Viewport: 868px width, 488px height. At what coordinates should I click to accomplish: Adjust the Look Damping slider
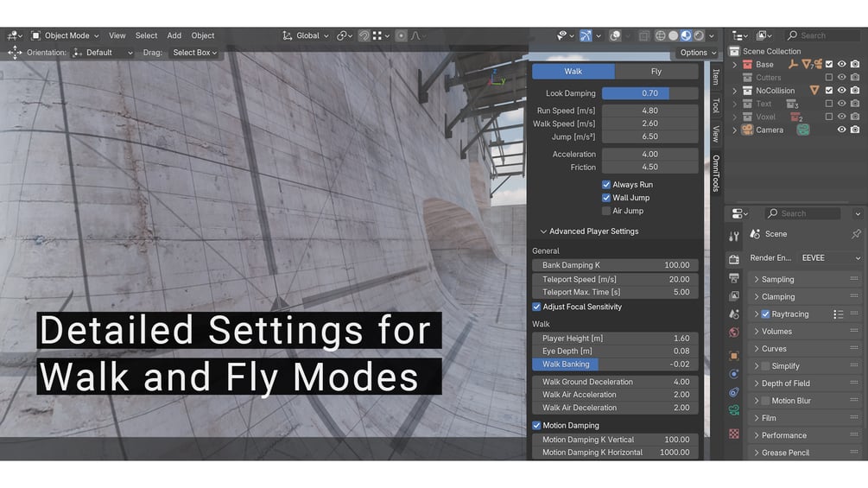(x=649, y=93)
